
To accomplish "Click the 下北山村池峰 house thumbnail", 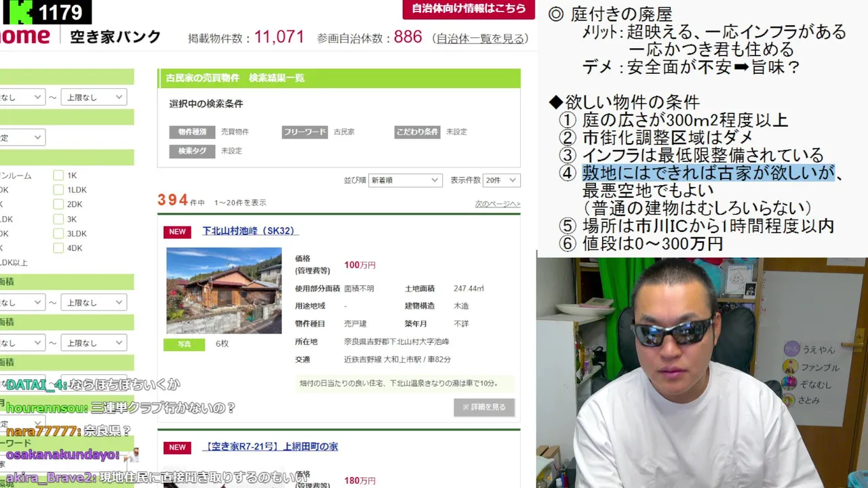I will click(224, 290).
